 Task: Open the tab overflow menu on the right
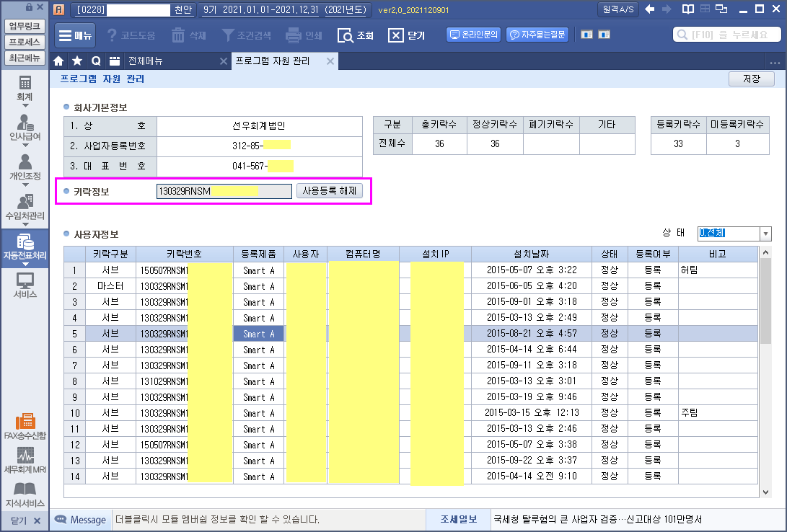point(775,62)
